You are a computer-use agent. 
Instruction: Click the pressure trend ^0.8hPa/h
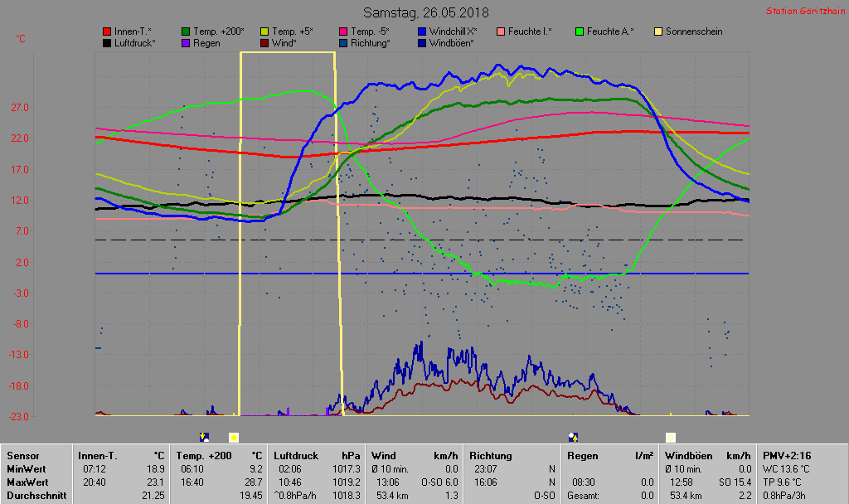coord(295,496)
